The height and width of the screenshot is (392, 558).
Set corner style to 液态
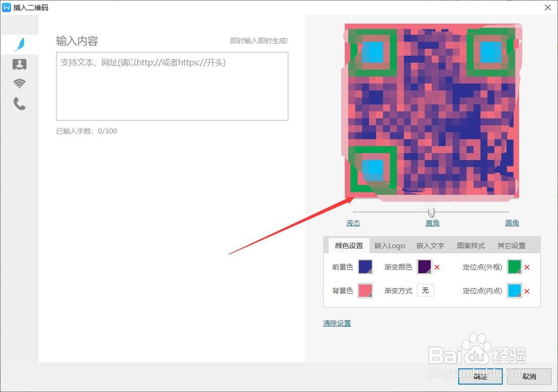click(353, 223)
